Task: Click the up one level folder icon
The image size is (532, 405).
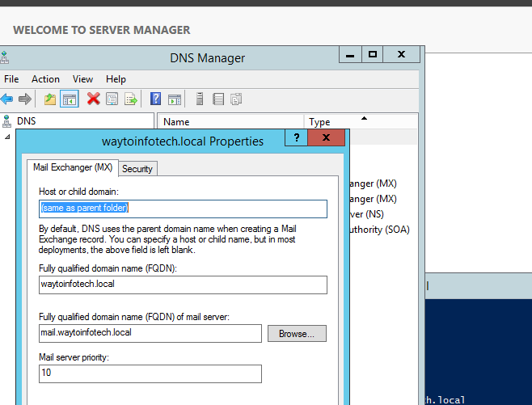Action: [x=50, y=99]
